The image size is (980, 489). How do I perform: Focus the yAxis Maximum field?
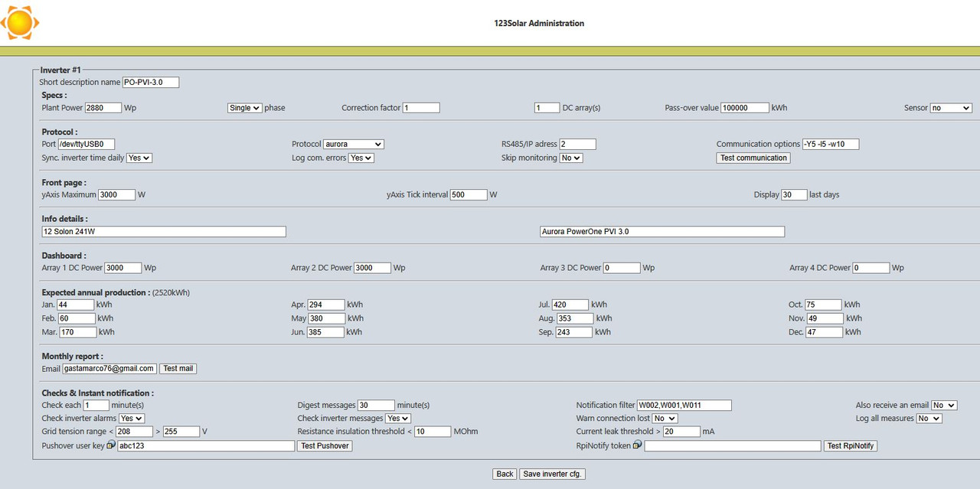[117, 194]
